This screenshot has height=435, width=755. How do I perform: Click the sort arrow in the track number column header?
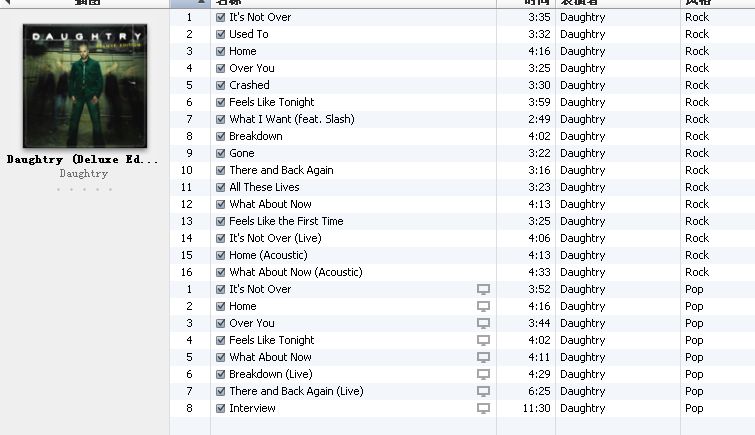(201, 2)
